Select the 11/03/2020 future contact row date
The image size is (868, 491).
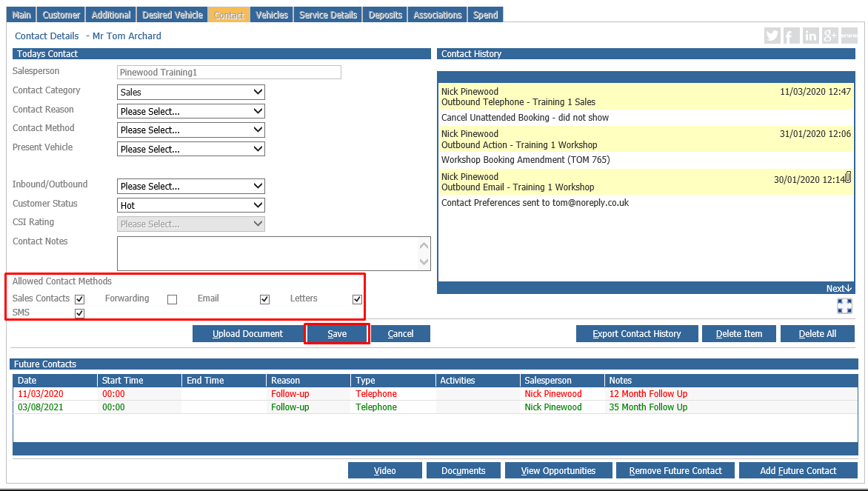[x=41, y=393]
